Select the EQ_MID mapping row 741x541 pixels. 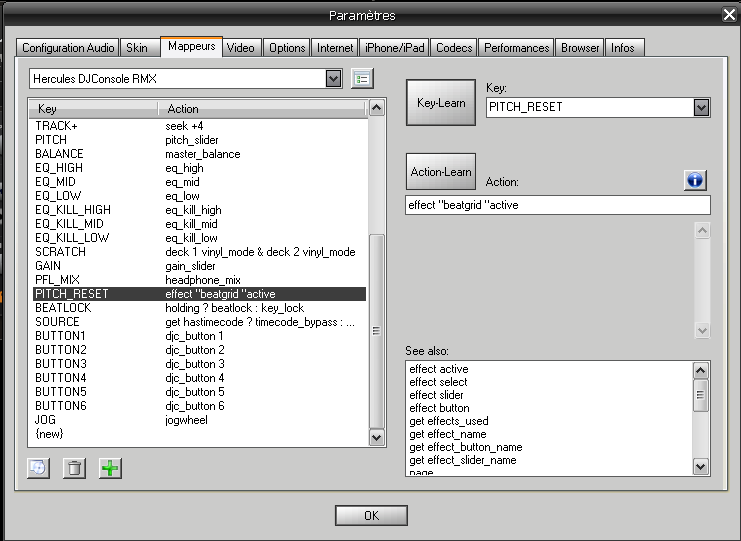199,182
